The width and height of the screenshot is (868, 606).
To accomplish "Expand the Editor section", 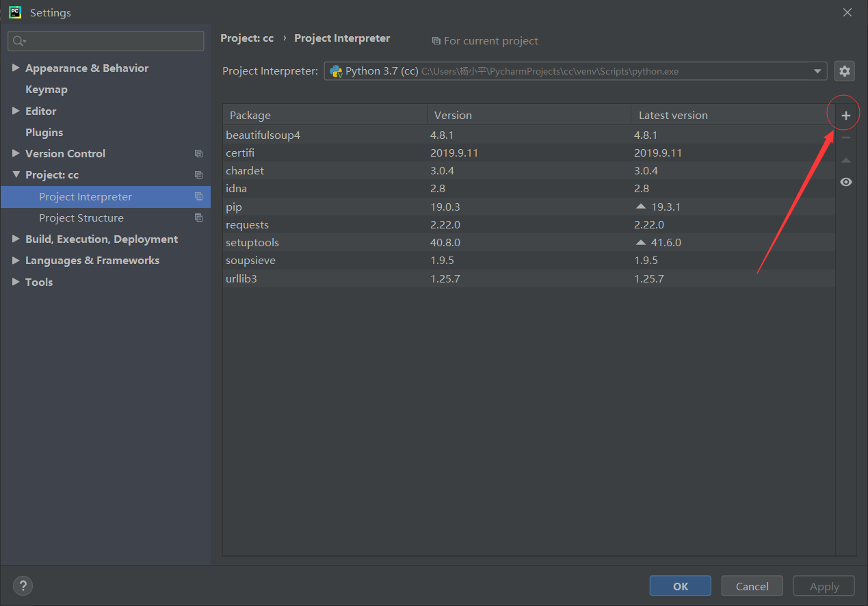I will click(x=16, y=111).
